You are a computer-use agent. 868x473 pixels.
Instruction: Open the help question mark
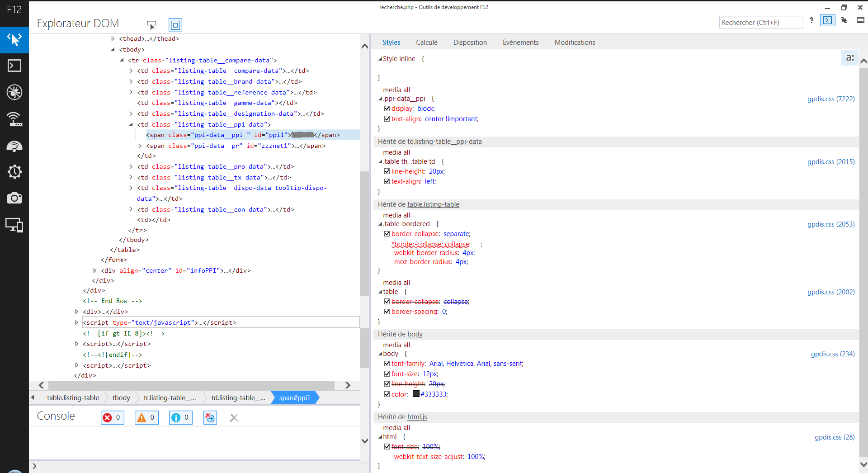click(x=811, y=20)
